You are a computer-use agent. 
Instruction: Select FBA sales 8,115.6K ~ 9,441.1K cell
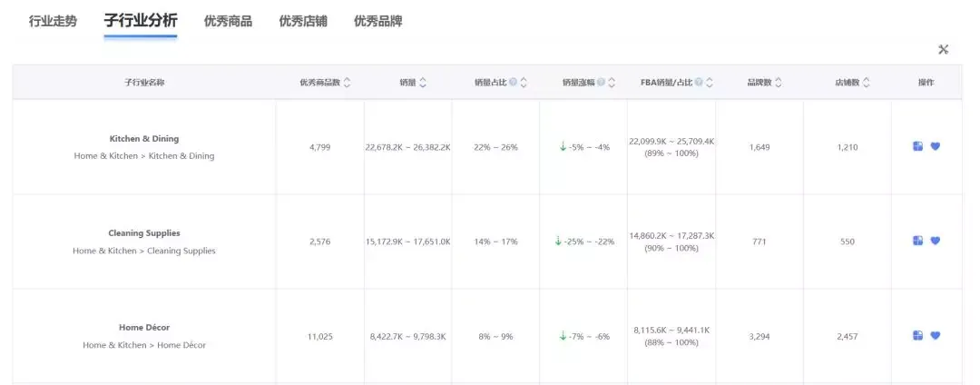[671, 336]
